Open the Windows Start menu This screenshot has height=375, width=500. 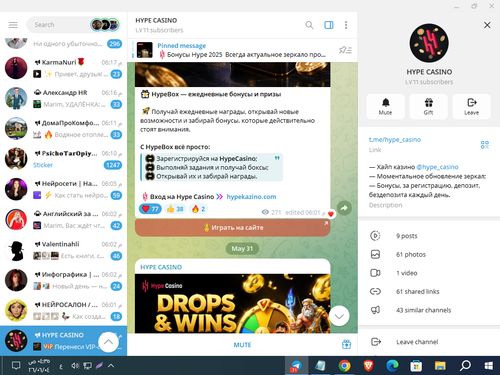(x=489, y=366)
